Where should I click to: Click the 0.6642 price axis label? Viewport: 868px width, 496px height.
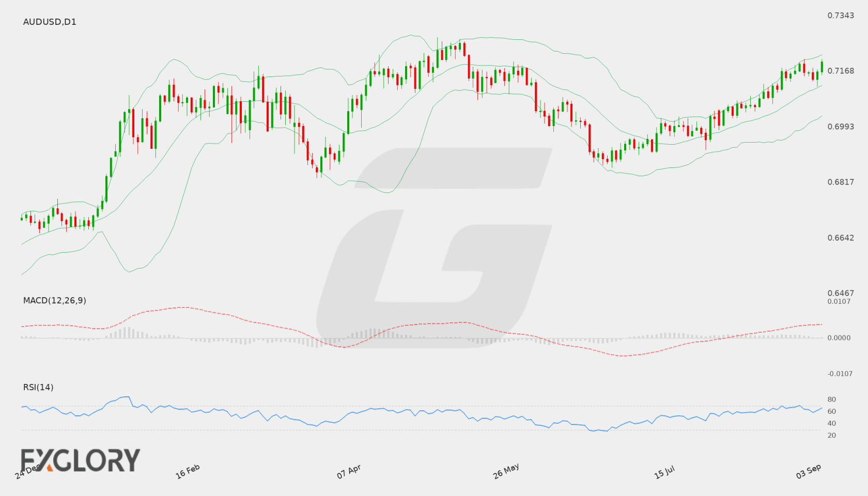click(841, 238)
